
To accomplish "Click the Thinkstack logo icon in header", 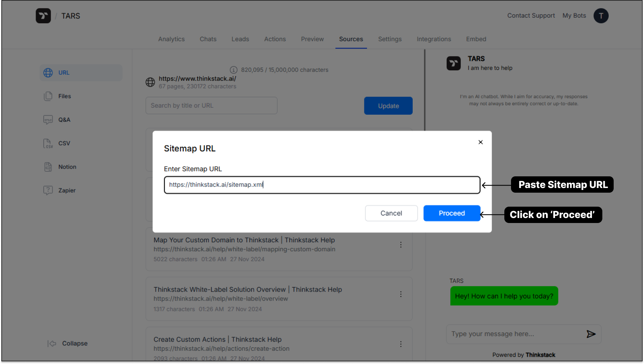I will pos(43,16).
